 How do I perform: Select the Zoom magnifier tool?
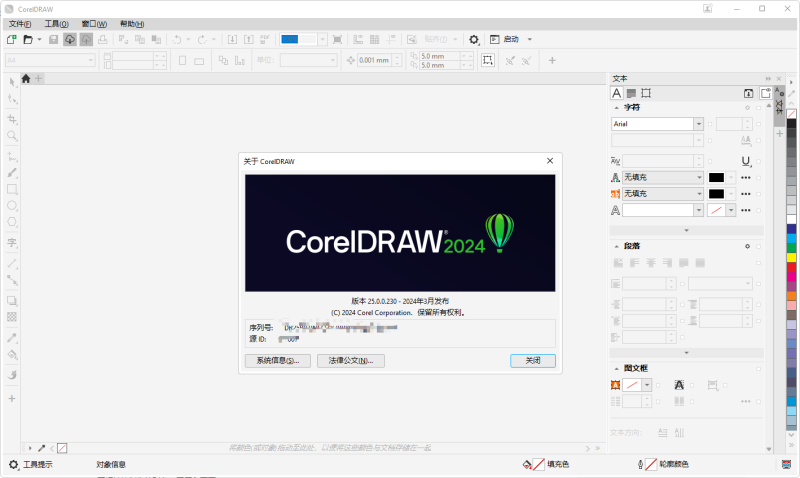pos(12,135)
